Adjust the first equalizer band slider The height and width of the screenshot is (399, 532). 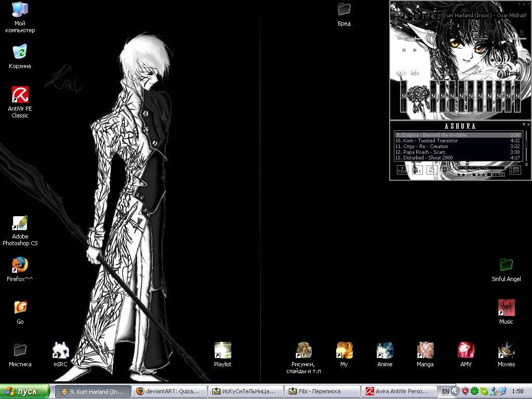pos(433,96)
